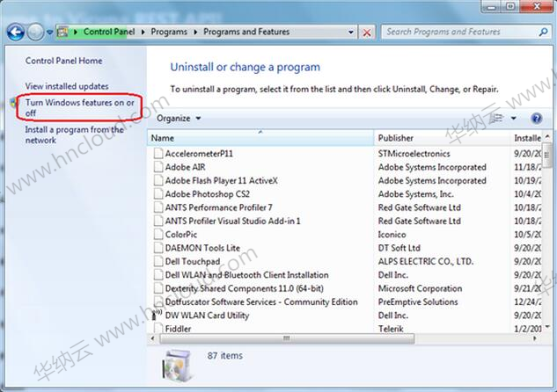This screenshot has height=392, width=557.
Task: Click the Forward navigation arrow button
Action: click(x=35, y=33)
